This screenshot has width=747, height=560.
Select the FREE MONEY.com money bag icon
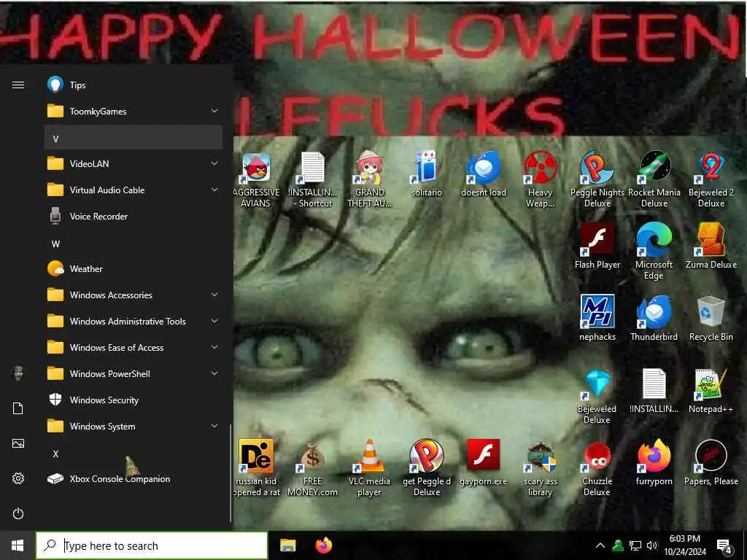point(312,468)
